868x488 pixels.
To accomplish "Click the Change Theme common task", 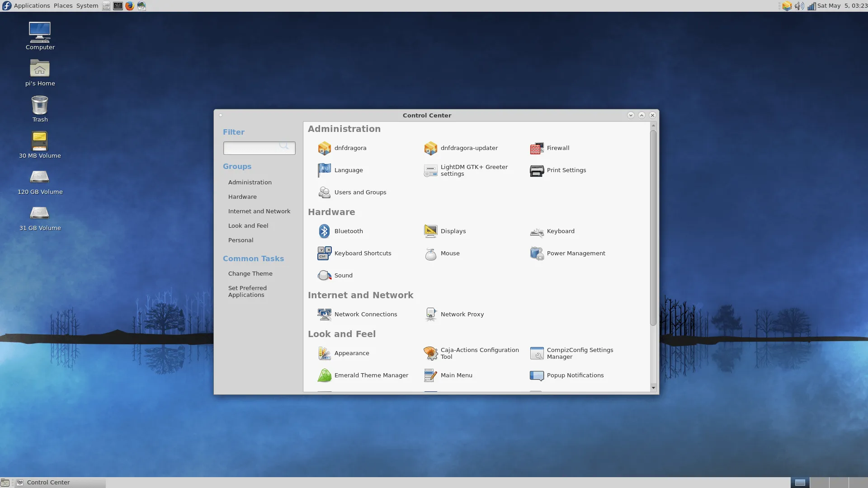I will tap(250, 274).
